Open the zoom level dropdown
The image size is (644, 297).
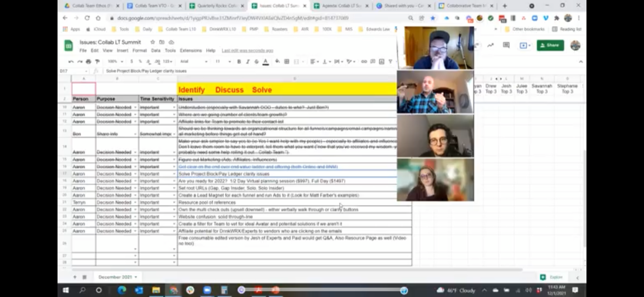[x=115, y=62]
